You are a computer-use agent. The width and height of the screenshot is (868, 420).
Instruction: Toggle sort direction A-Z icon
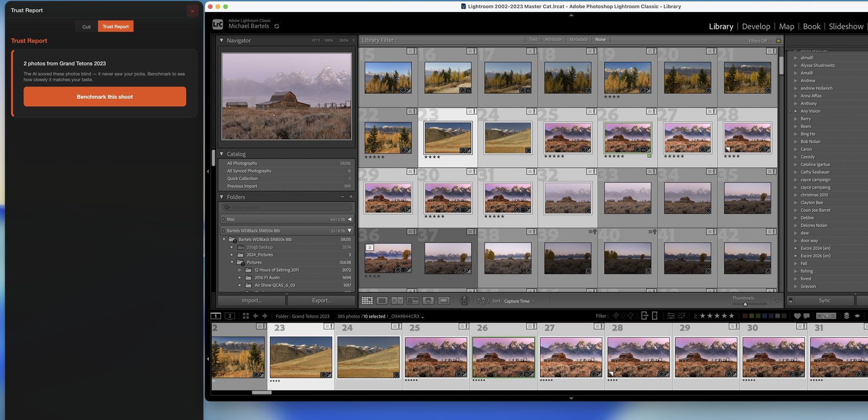(x=483, y=300)
